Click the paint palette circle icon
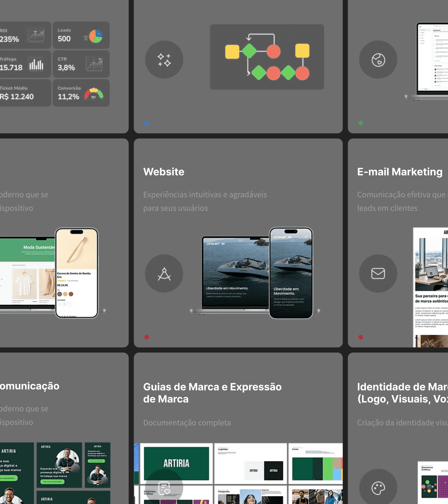Viewport: 448px width, 504px height. 378,488
